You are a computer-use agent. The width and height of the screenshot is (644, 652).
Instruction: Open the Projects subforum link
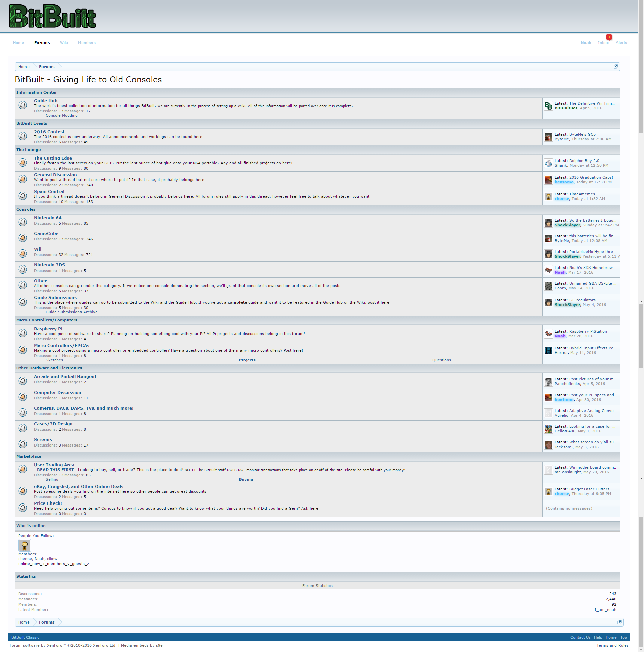(x=247, y=360)
